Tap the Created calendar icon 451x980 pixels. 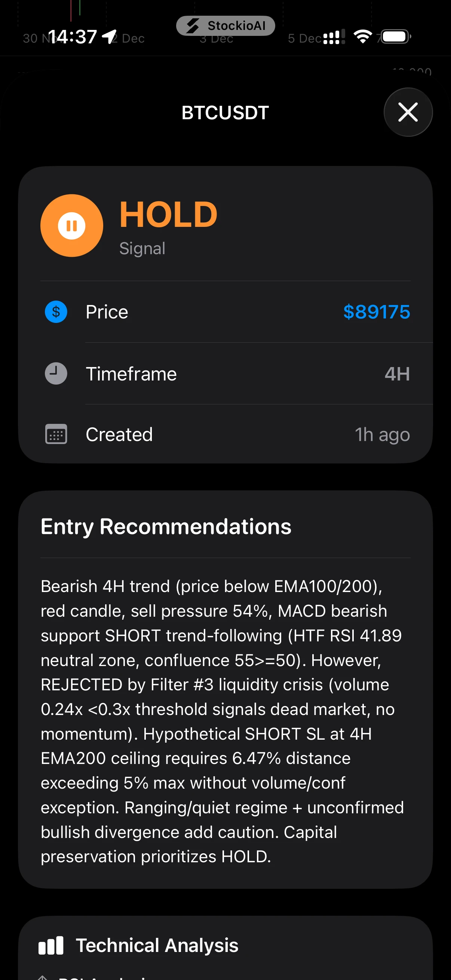click(56, 434)
